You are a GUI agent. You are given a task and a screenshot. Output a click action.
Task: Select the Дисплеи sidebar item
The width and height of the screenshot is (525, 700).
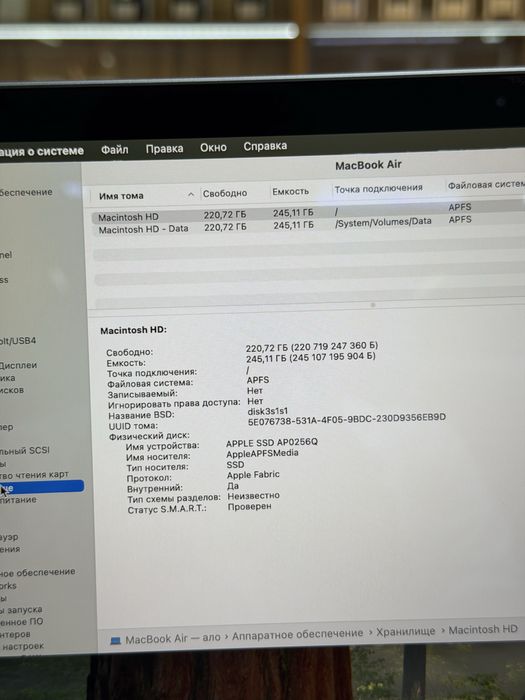coord(18,365)
